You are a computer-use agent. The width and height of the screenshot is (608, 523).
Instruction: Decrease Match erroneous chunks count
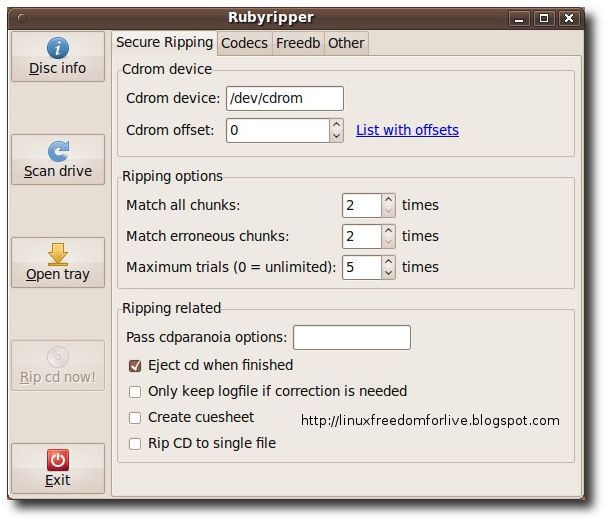pos(388,242)
